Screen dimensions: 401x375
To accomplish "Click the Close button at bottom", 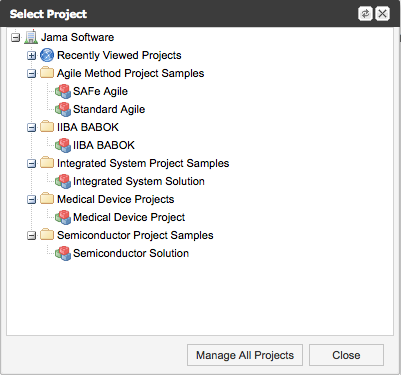I will point(346,355).
